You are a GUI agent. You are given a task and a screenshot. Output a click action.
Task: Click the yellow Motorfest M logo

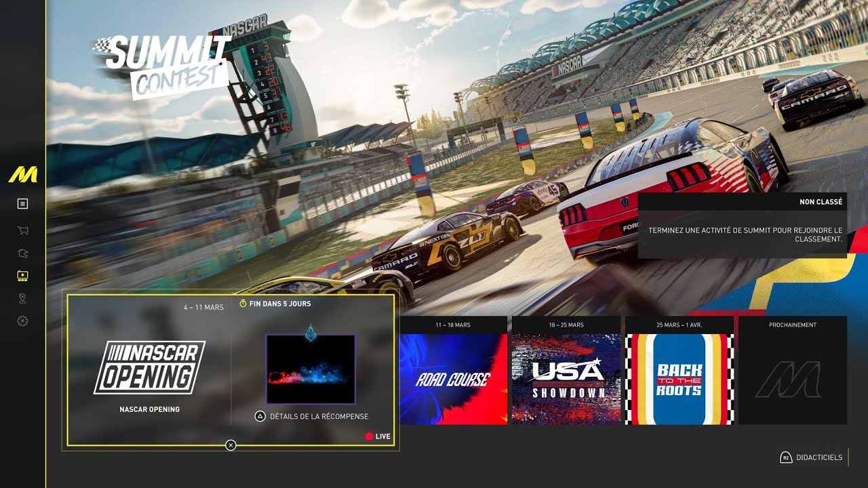point(22,174)
